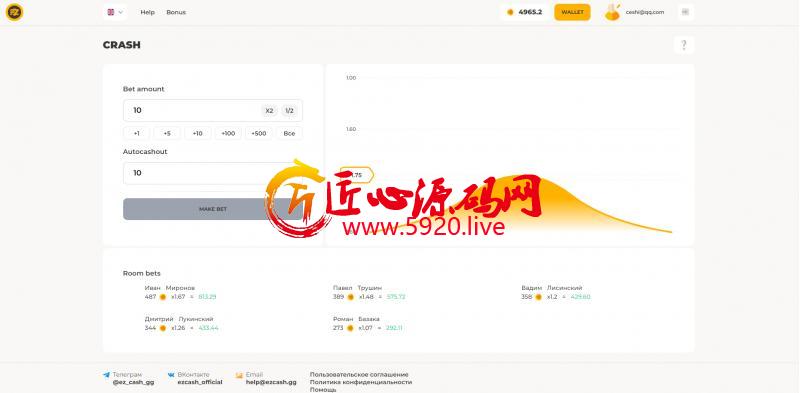800x393 pixels.
Task: Expand the language flag dropdown
Action: [x=115, y=12]
